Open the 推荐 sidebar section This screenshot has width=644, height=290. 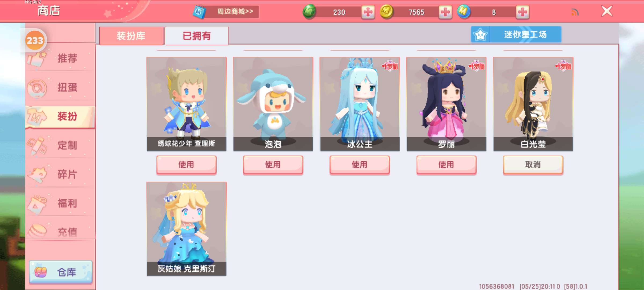pyautogui.click(x=60, y=58)
